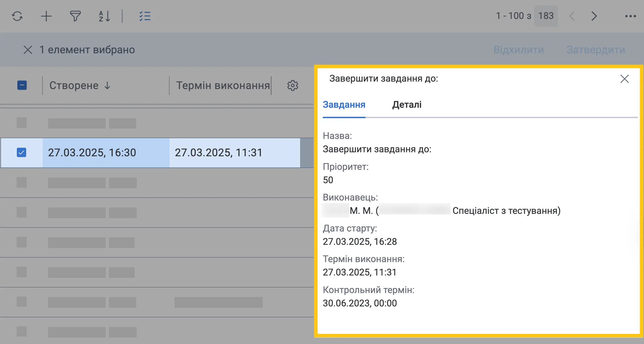Click the priority value 50
The width and height of the screenshot is (644, 344).
328,180
